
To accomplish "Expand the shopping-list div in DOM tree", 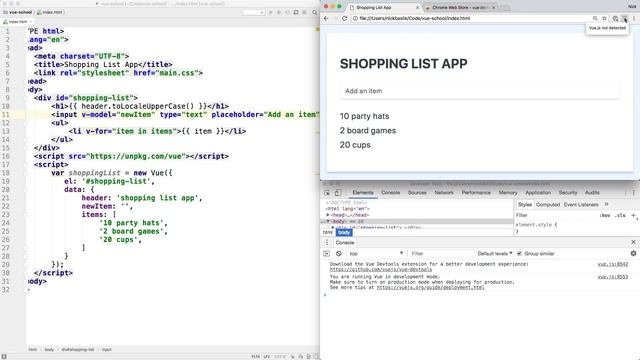I will pos(333,227).
